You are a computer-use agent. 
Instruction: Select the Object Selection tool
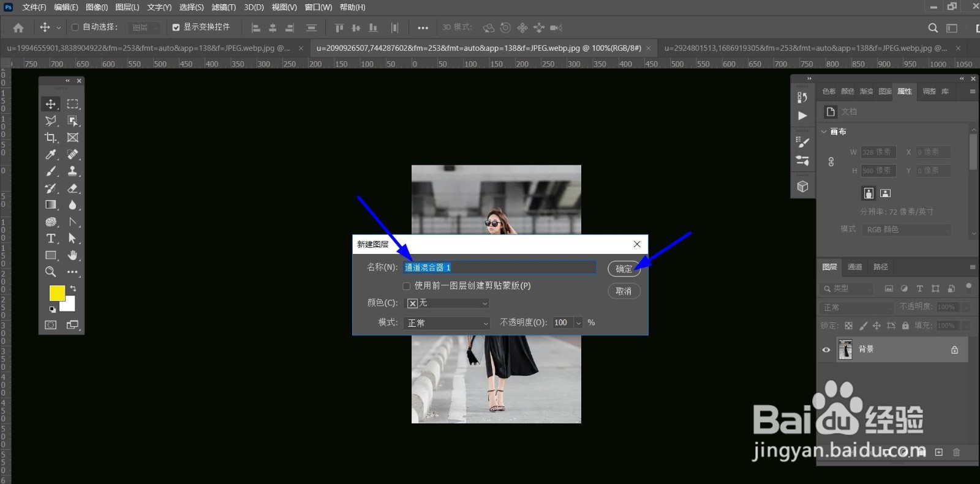click(73, 121)
